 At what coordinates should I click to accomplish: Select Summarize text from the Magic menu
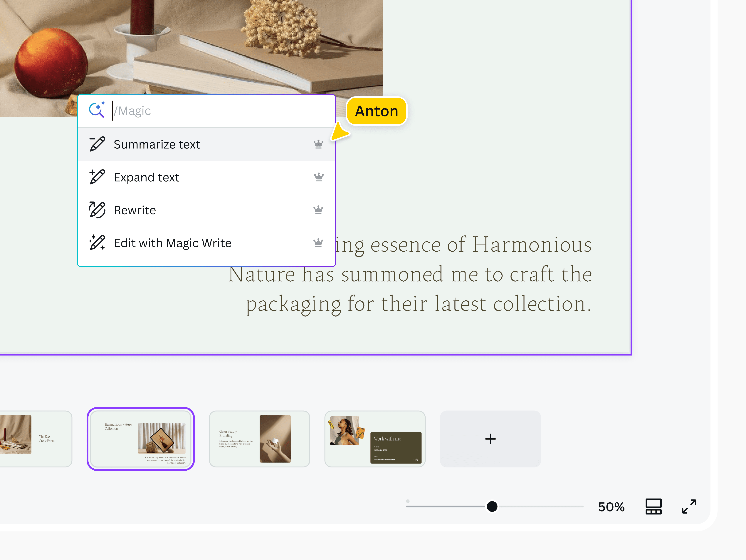click(x=157, y=144)
